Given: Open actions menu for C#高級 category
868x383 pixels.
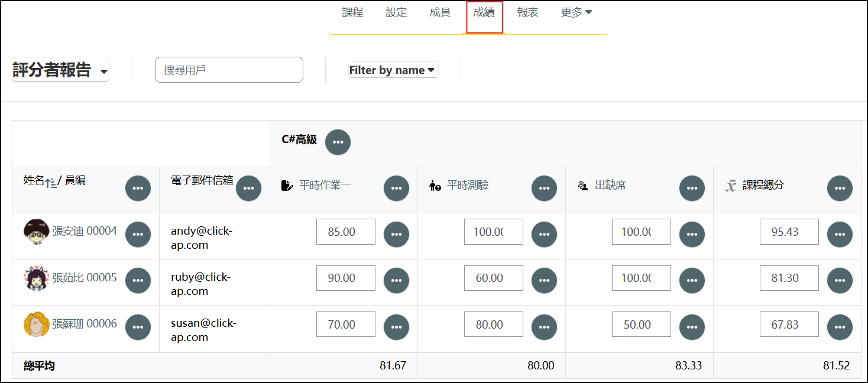Looking at the screenshot, I should (338, 142).
